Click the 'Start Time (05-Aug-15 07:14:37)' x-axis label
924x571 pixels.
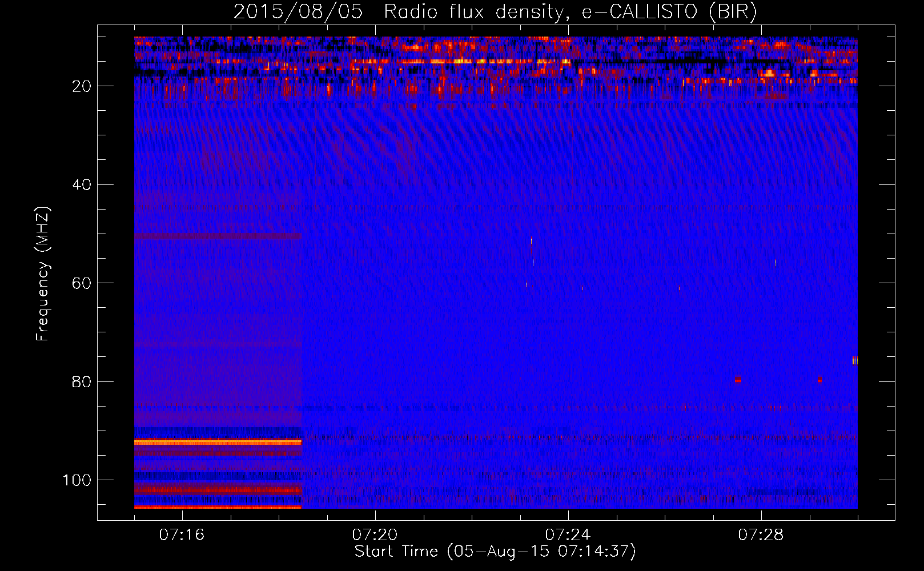pos(495,552)
